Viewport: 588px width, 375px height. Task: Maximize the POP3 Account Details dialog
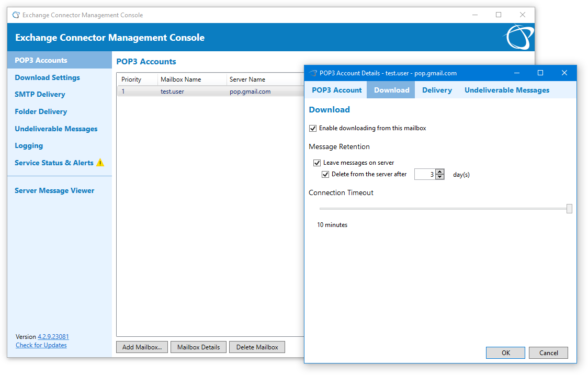click(x=540, y=73)
